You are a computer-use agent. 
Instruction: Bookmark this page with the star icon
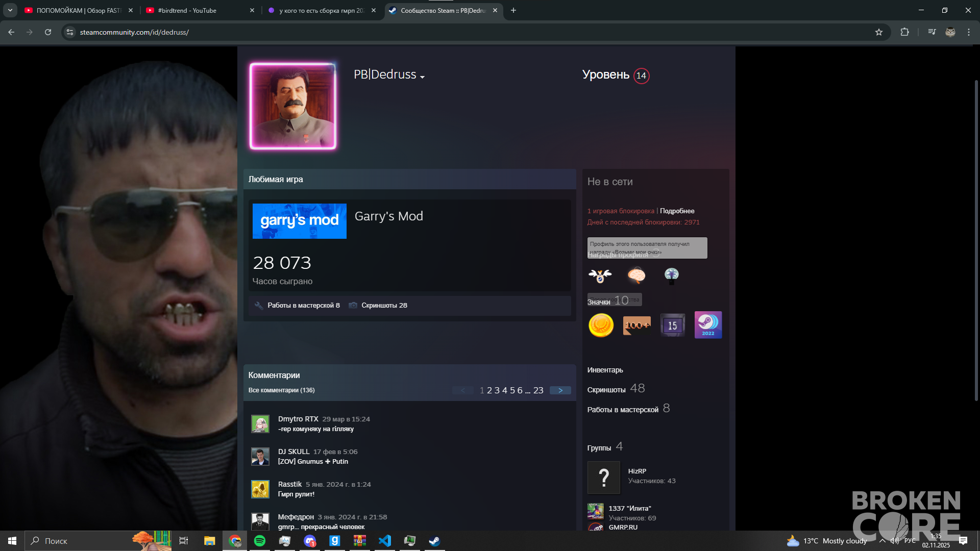tap(879, 32)
